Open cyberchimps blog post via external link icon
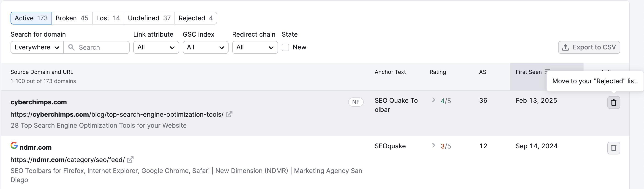The height and width of the screenshot is (189, 644). (x=229, y=114)
